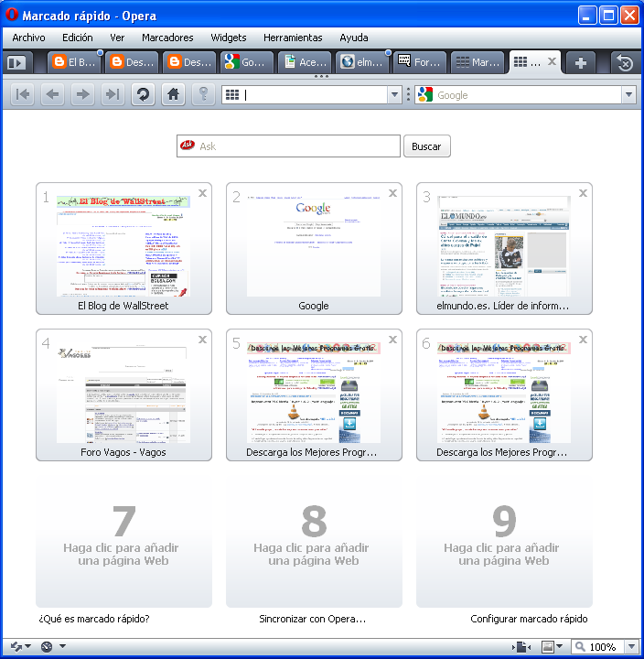
Task: Open the closed tabs trash icon
Action: click(x=625, y=63)
